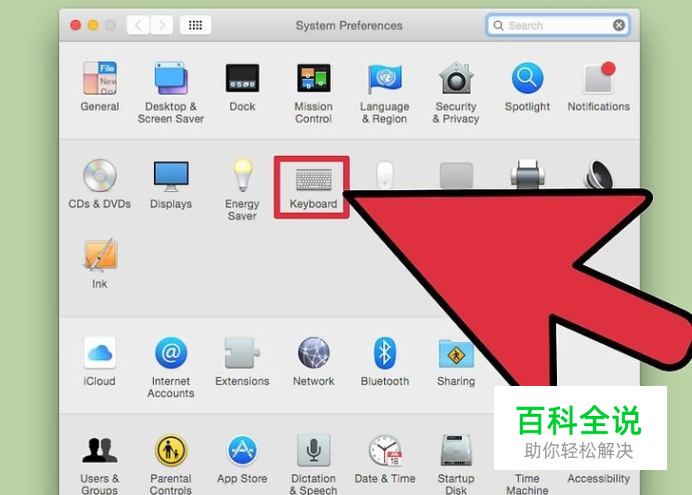Open iCloud preferences
This screenshot has height=495, width=692.
point(100,361)
